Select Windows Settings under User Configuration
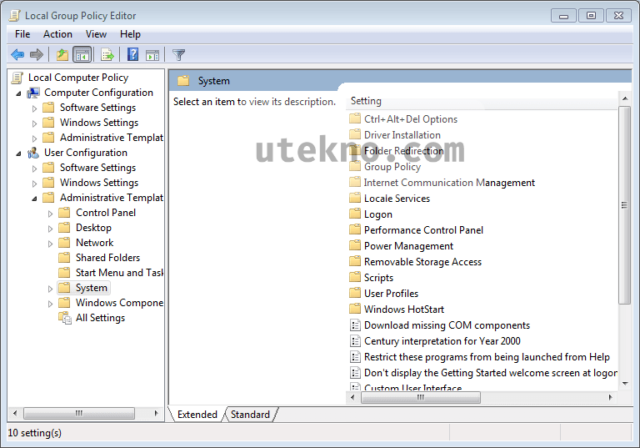The image size is (640, 448). (99, 183)
